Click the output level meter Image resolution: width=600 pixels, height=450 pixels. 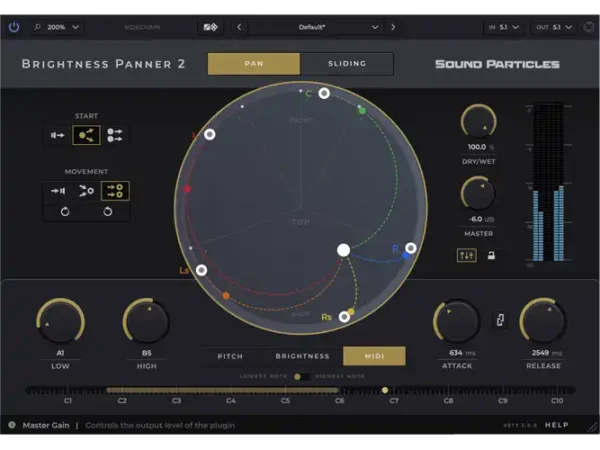548,183
